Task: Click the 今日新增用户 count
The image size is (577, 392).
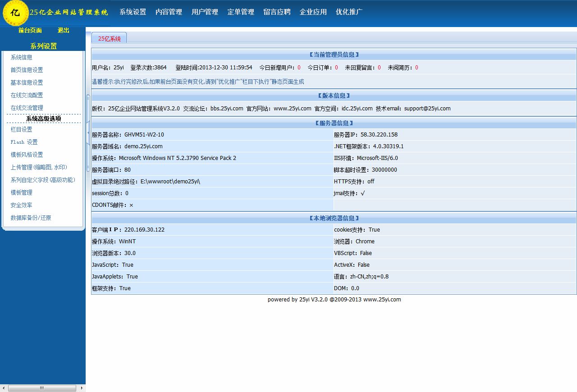Action: (299, 68)
